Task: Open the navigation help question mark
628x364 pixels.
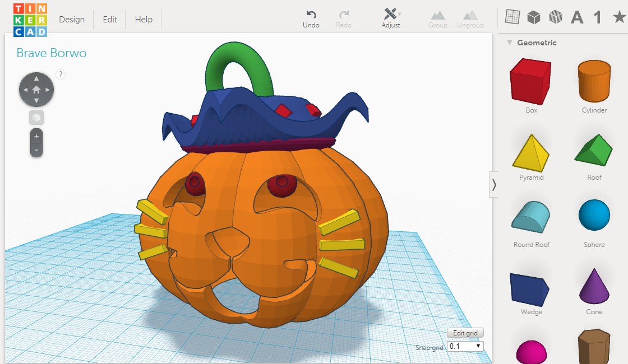Action: coord(61,74)
